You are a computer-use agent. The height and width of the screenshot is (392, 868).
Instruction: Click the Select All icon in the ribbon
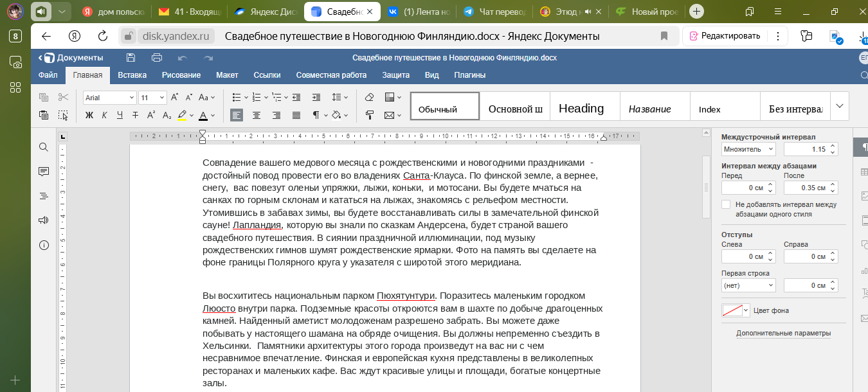pos(63,116)
